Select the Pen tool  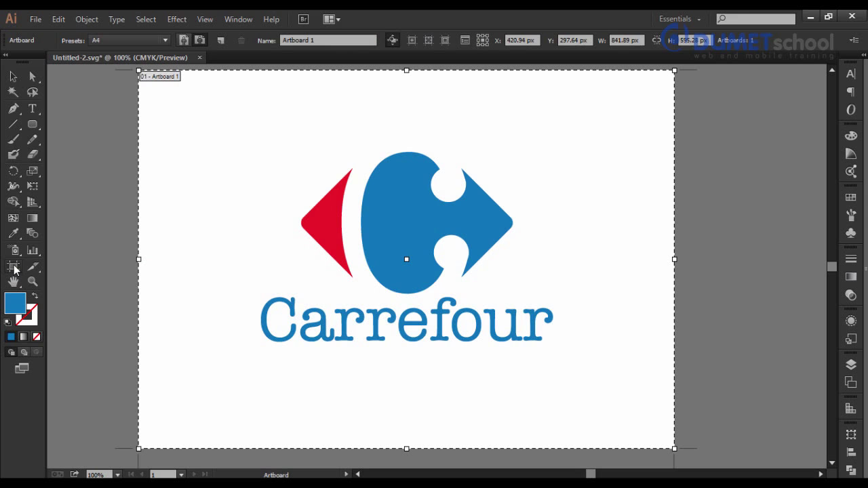[13, 108]
